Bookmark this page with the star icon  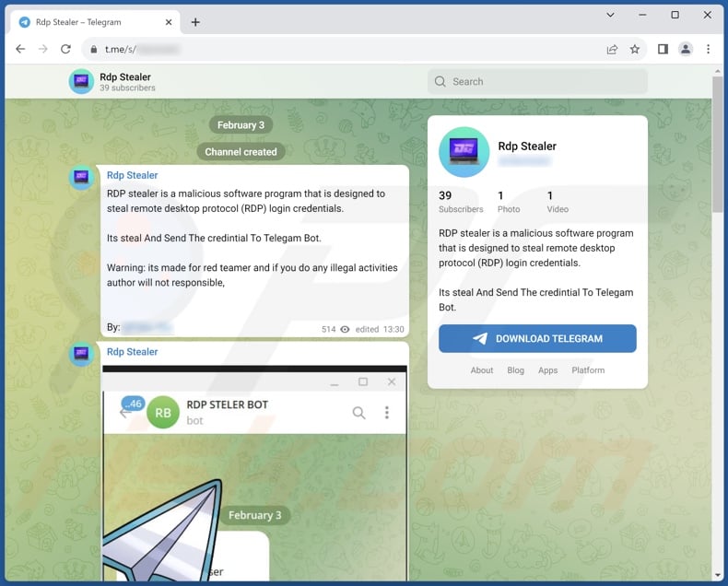click(x=635, y=49)
